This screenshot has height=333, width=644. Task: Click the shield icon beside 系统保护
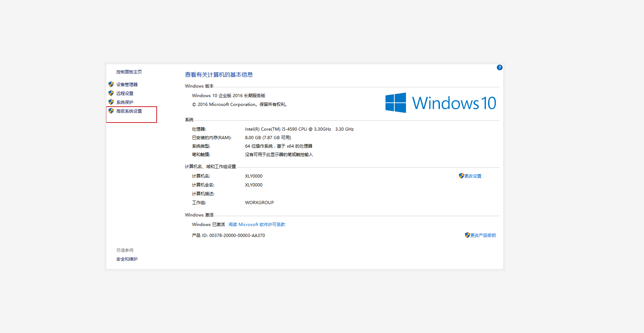tap(111, 102)
